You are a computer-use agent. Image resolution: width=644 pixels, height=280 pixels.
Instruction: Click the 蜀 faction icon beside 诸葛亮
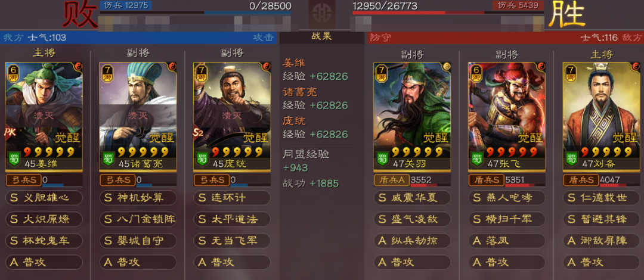[x=108, y=159]
